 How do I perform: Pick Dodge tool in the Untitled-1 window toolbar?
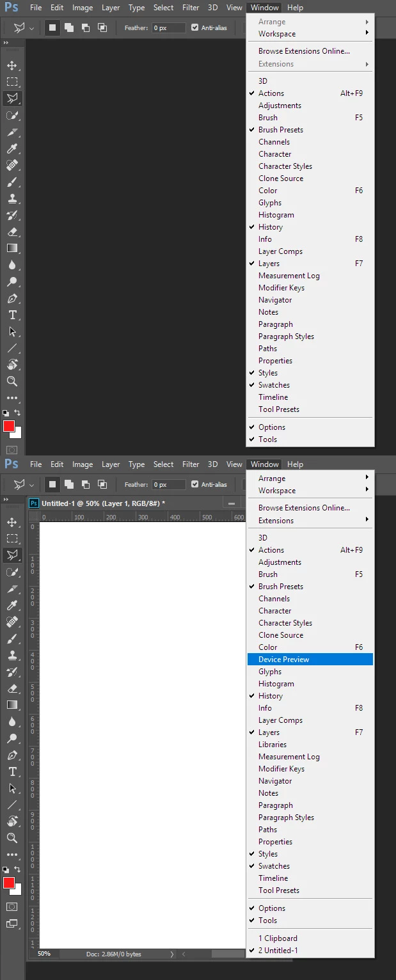click(12, 738)
